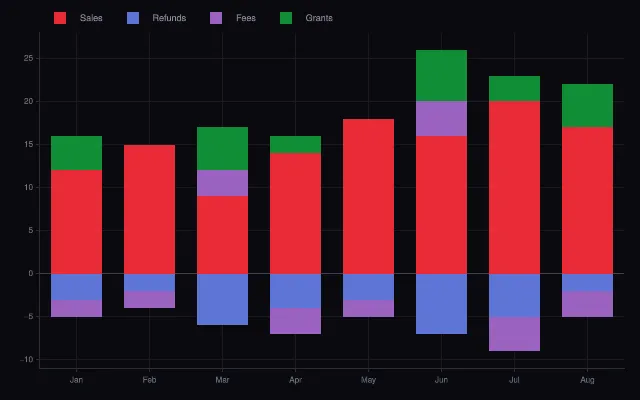Click the 15 y-axis tick label
Image resolution: width=640 pixels, height=400 pixels.
pos(29,144)
